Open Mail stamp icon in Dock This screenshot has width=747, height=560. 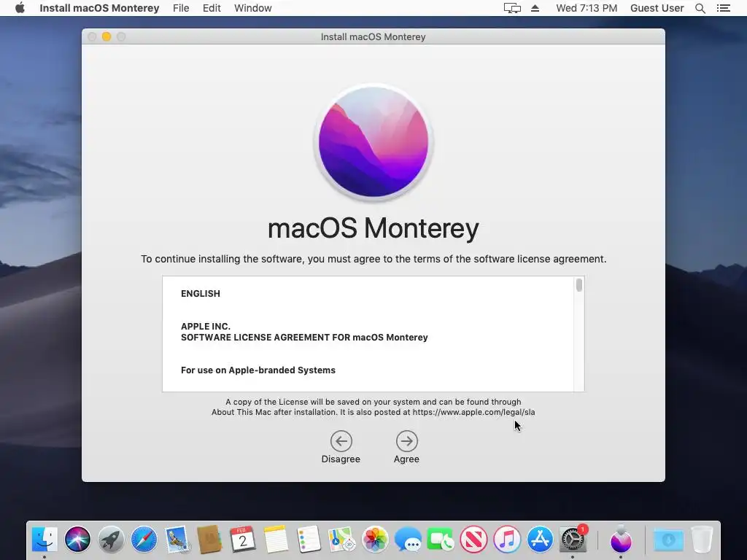[x=177, y=540]
